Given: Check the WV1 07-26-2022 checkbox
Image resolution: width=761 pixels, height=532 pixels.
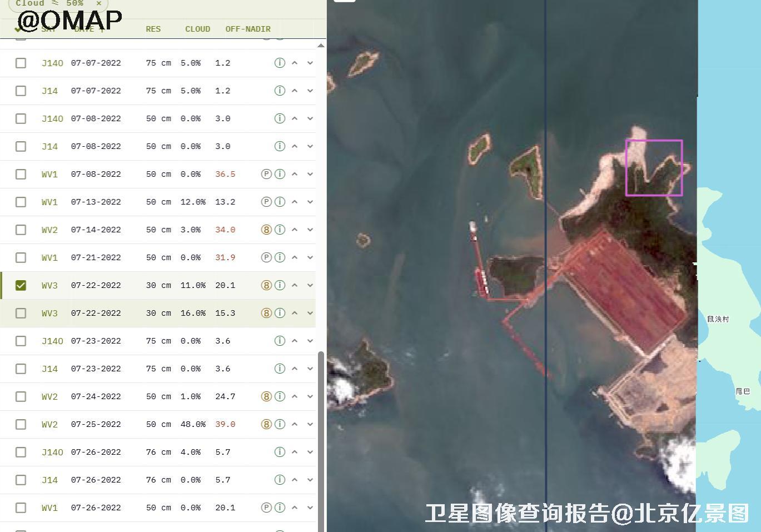Looking at the screenshot, I should point(21,508).
